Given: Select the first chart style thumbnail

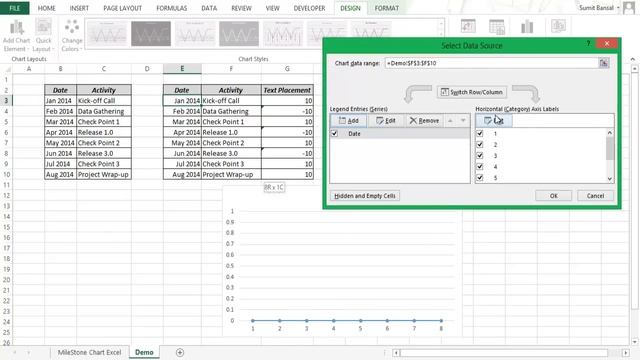Looking at the screenshot, I should click(107, 33).
